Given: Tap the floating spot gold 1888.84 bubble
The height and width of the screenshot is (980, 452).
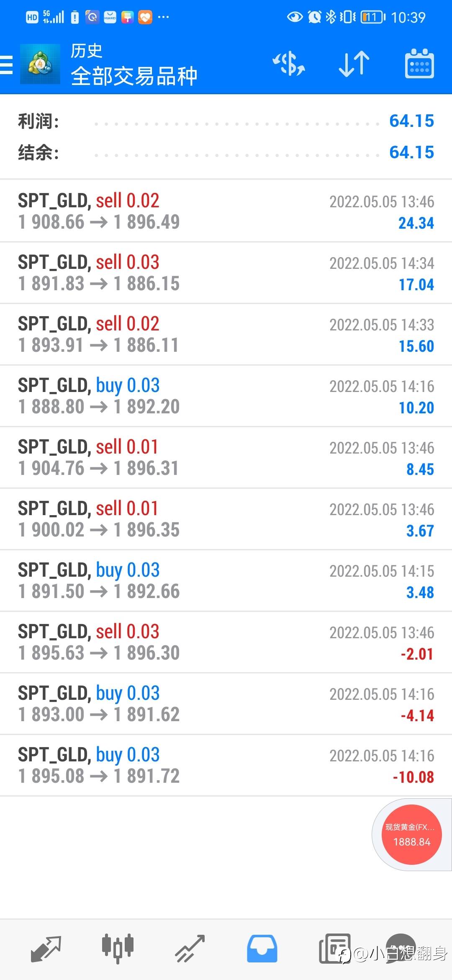Looking at the screenshot, I should (x=412, y=835).
